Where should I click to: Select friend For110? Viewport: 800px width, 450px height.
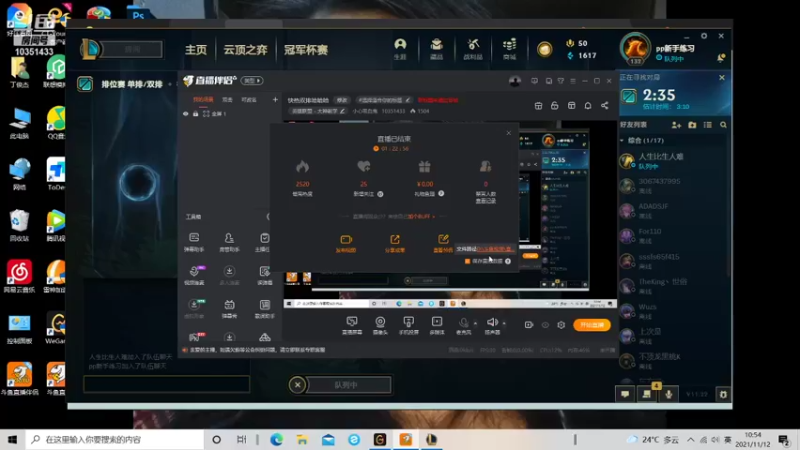tap(673, 236)
